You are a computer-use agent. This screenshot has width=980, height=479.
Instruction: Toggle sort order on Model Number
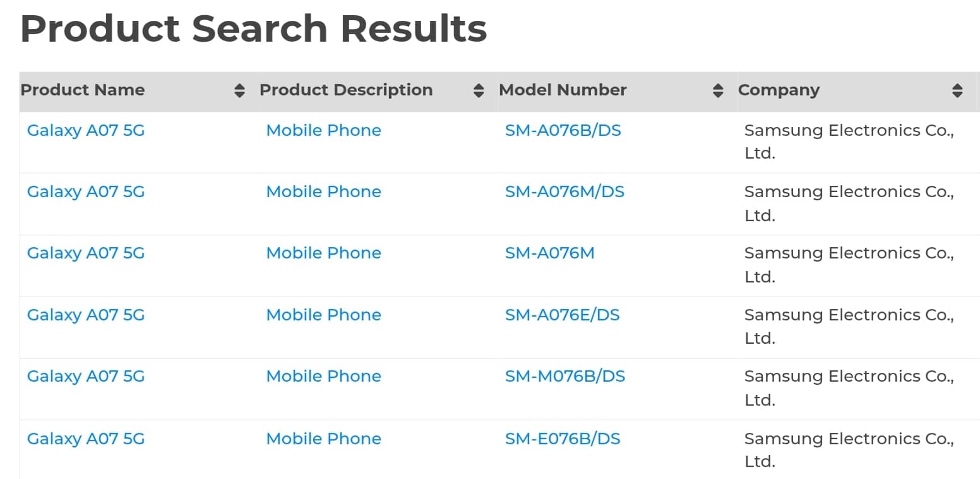click(718, 90)
